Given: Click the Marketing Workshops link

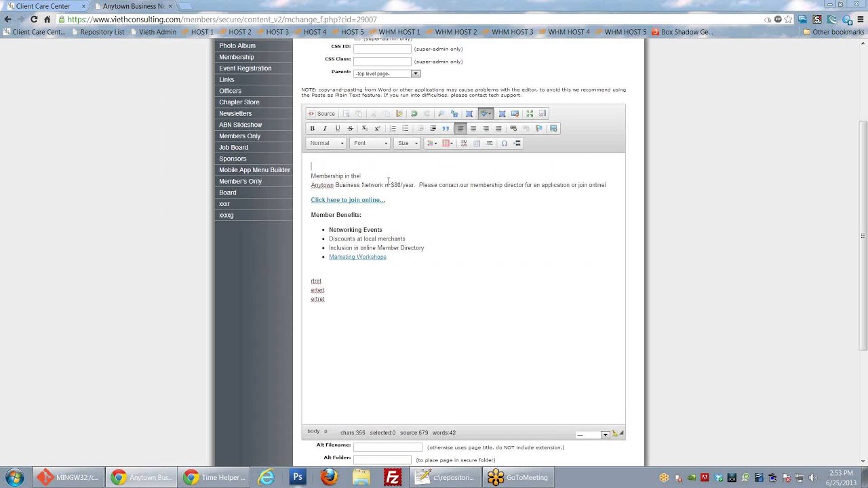Looking at the screenshot, I should 357,257.
